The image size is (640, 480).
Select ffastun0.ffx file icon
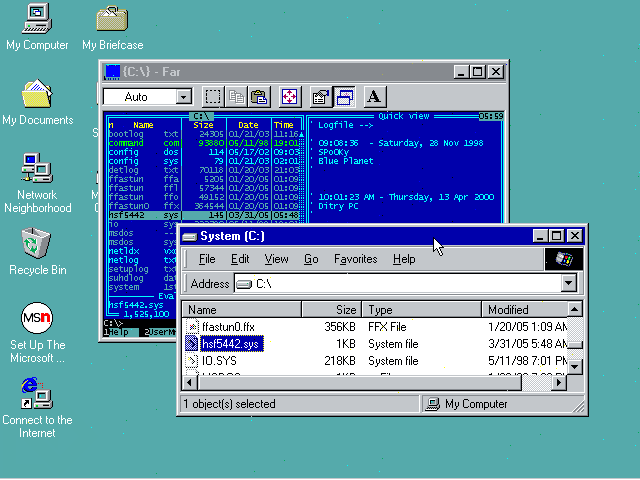pyautogui.click(x=191, y=327)
